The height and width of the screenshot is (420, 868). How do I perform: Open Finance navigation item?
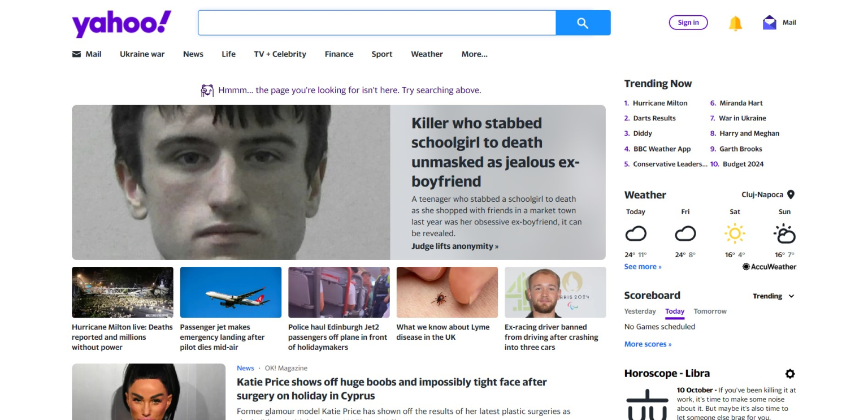coord(339,54)
